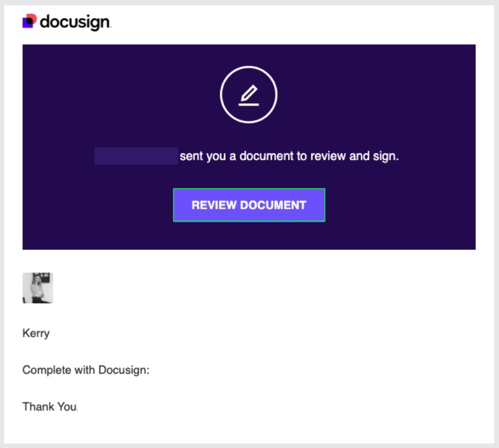Click the Docusign wordmark in the header
499x448 pixels.
coord(75,23)
